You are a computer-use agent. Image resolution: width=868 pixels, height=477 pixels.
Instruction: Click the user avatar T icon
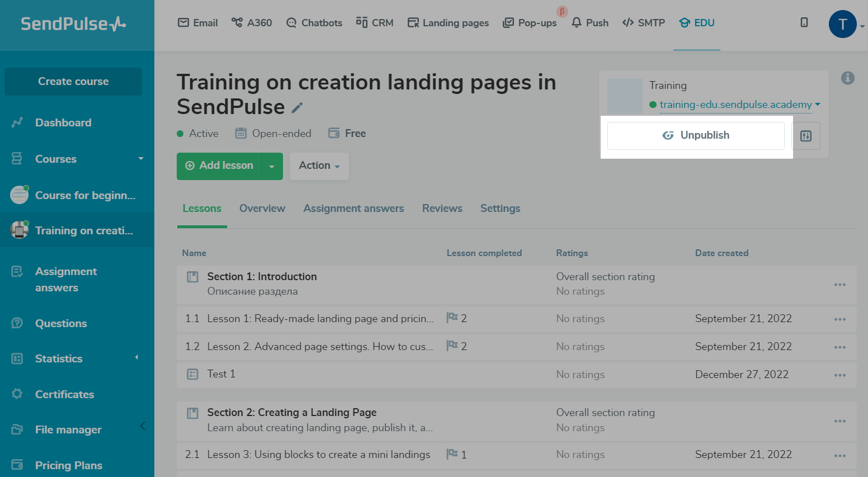[x=842, y=25]
